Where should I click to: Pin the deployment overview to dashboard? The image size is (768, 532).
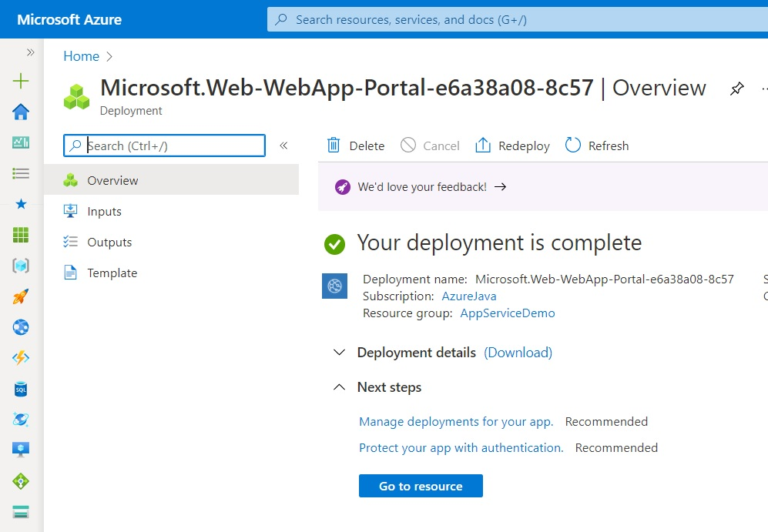736,89
